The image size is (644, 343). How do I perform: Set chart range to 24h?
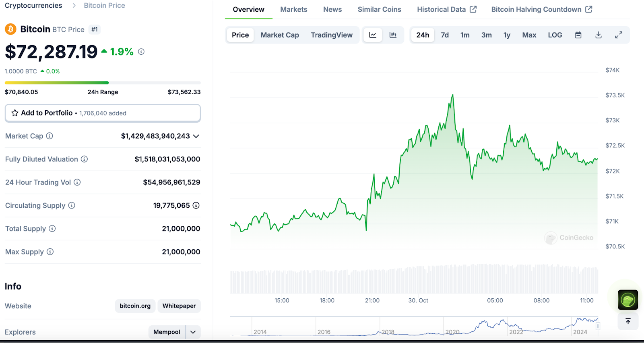[423, 35]
